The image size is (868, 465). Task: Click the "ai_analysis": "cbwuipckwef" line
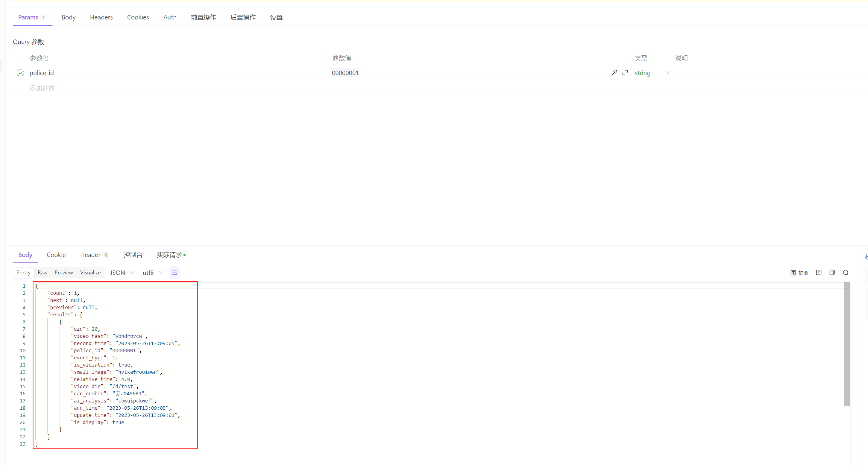click(113, 400)
